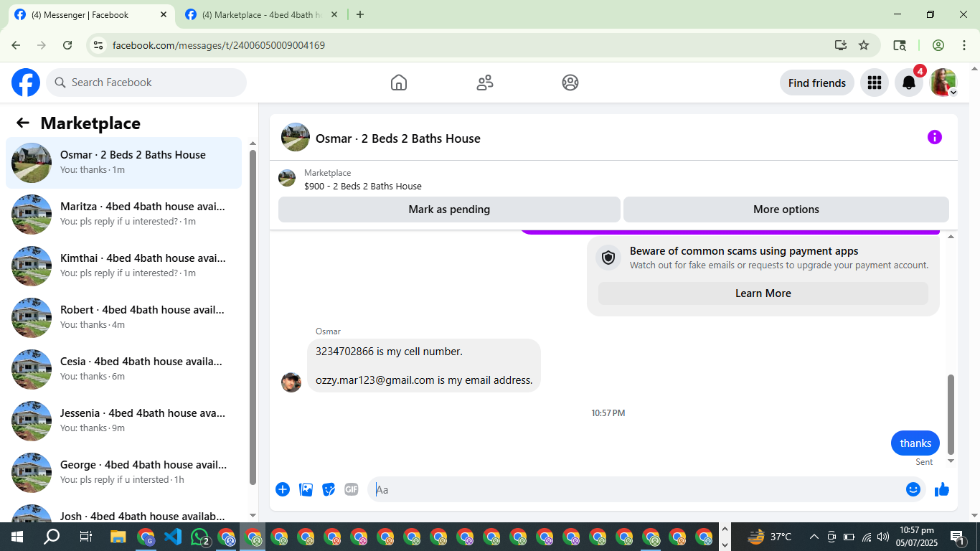Open emoji picker in message box
This screenshot has height=551, width=980.
click(x=913, y=489)
